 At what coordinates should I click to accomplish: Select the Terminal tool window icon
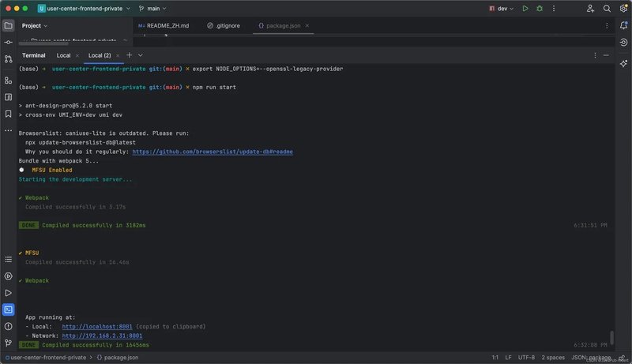click(8, 310)
